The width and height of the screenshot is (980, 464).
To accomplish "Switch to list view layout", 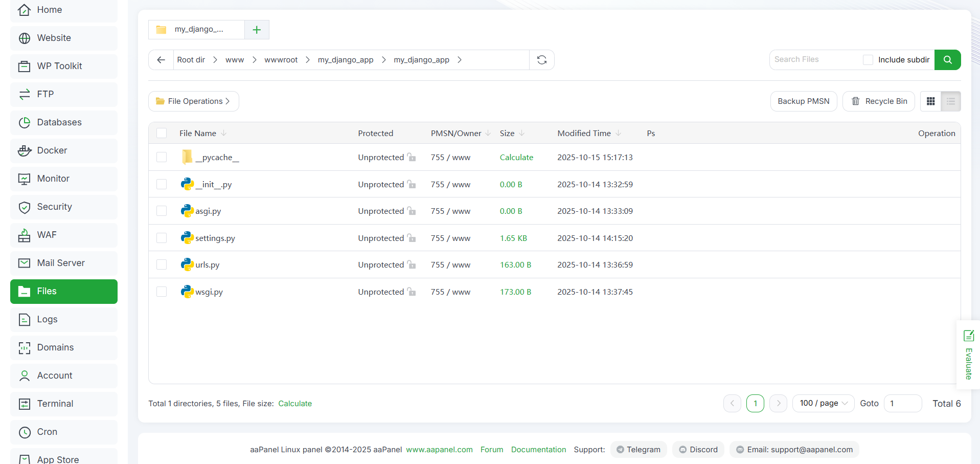I will (x=950, y=101).
